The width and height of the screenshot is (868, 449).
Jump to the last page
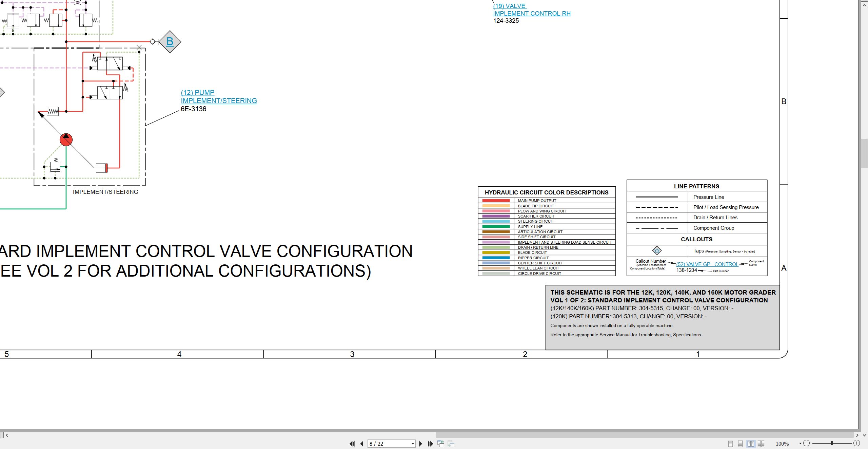(430, 444)
